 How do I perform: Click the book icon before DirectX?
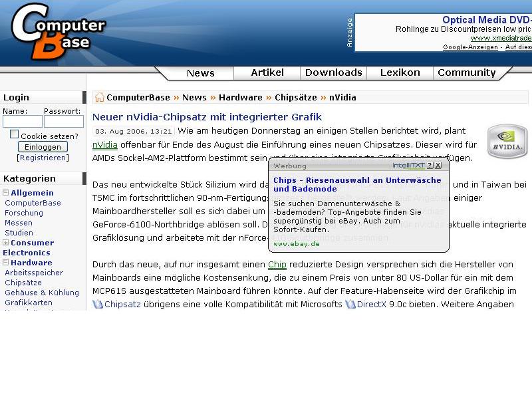coord(350,304)
